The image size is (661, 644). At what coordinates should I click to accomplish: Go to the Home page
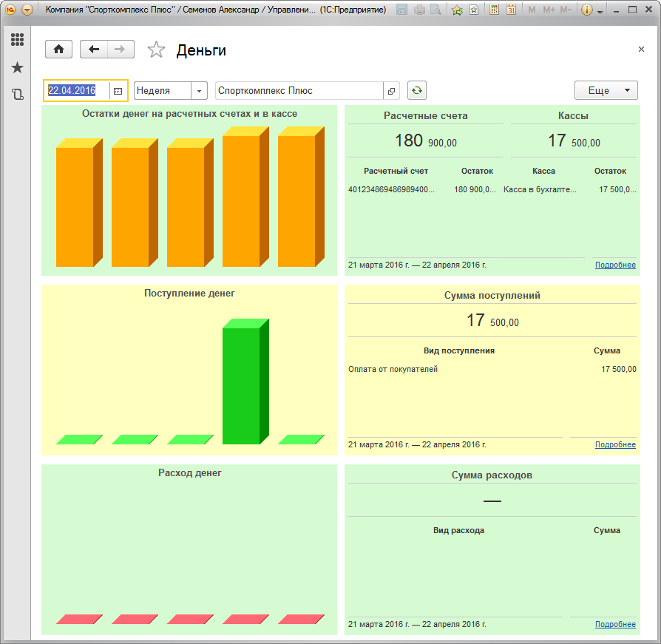[x=58, y=50]
